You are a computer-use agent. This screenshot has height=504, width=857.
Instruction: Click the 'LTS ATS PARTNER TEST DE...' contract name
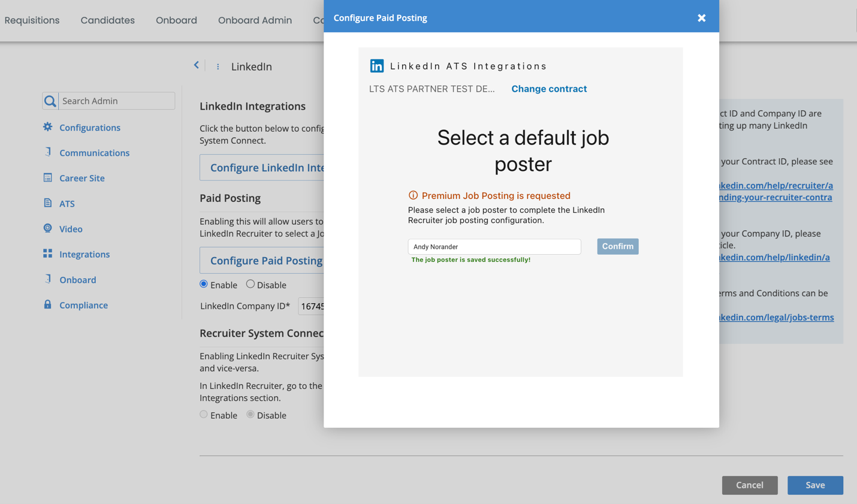click(432, 89)
